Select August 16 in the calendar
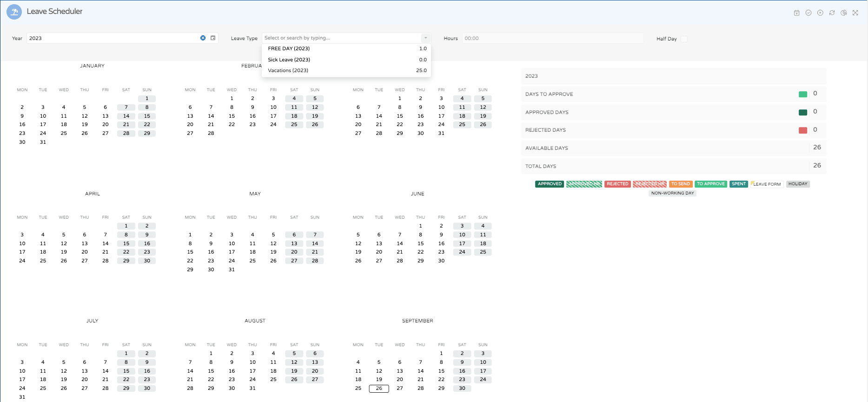This screenshot has width=868, height=402. pos(232,371)
